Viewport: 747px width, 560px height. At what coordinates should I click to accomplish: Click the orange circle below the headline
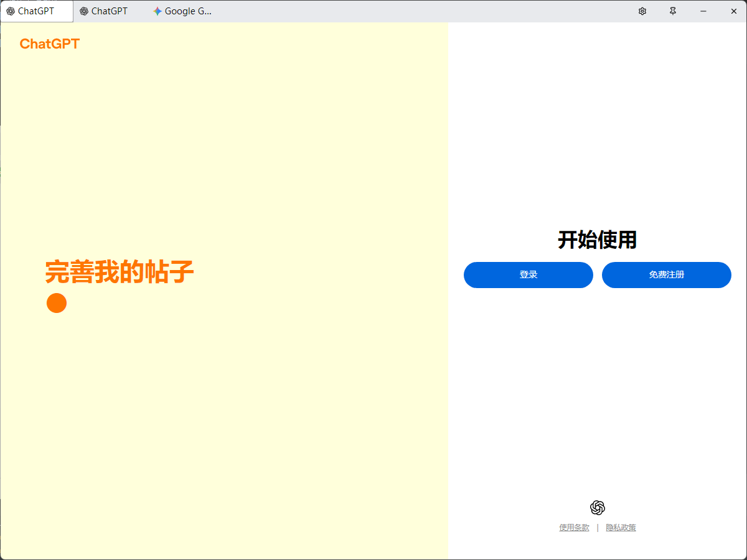pos(57,303)
